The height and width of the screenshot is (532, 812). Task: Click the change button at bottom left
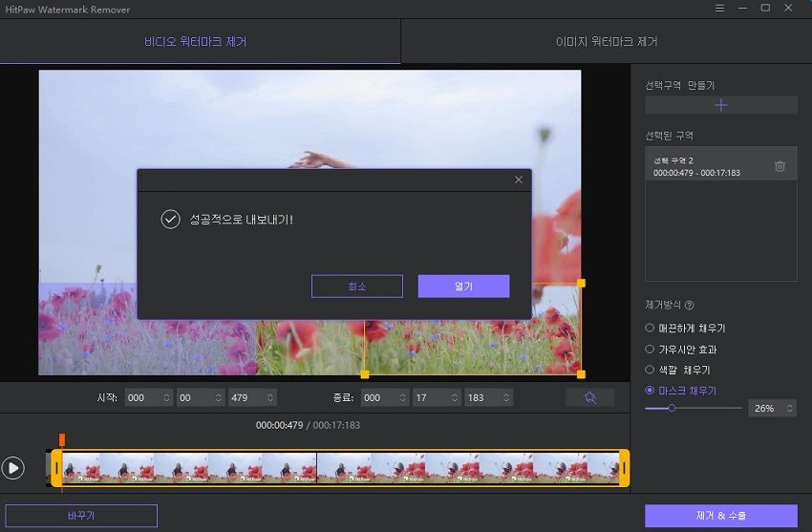pyautogui.click(x=81, y=516)
